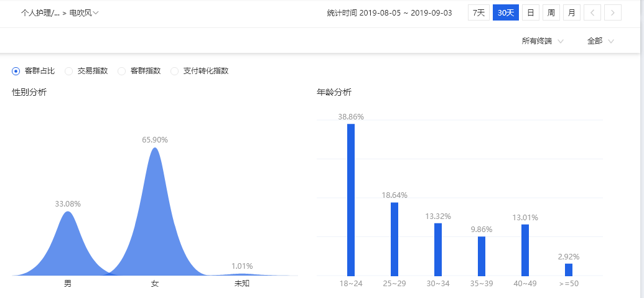Click the 30~34 age bar
Image resolution: width=644 pixels, height=298 pixels.
(x=438, y=249)
